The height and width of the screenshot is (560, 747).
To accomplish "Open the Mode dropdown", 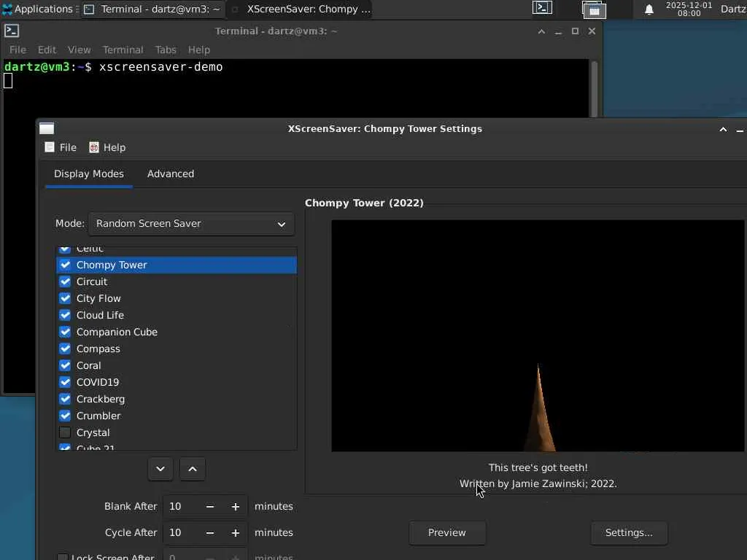I will point(191,224).
